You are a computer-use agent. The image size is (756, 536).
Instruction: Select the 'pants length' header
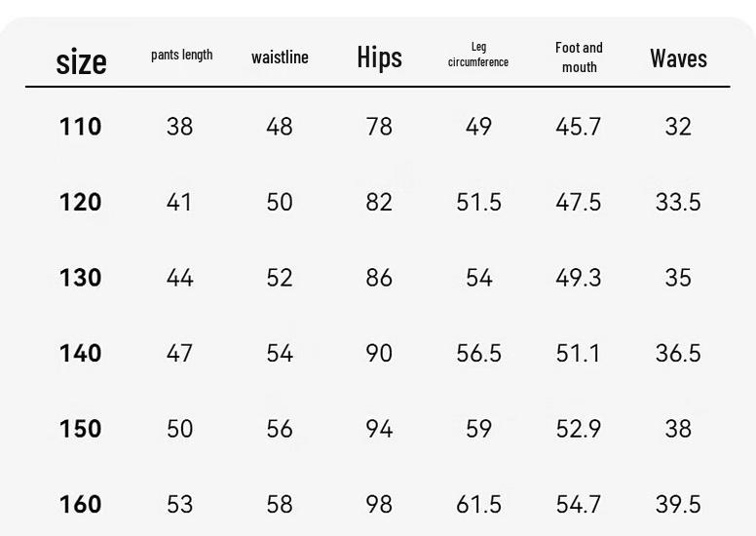point(182,55)
